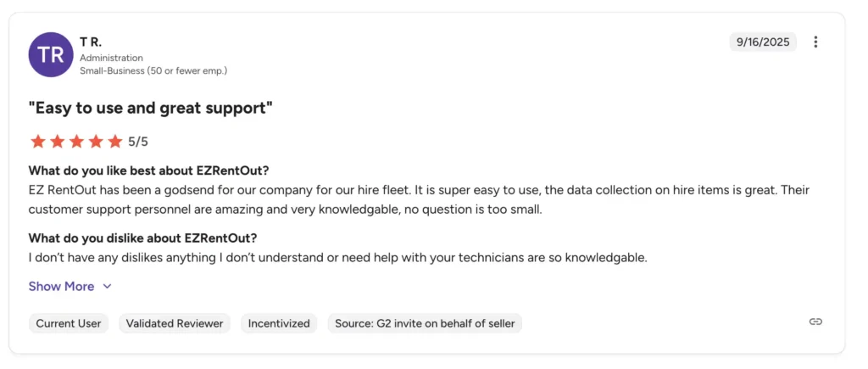Screen dimensions: 868x369
Task: Click the third rating star
Action: click(x=76, y=142)
